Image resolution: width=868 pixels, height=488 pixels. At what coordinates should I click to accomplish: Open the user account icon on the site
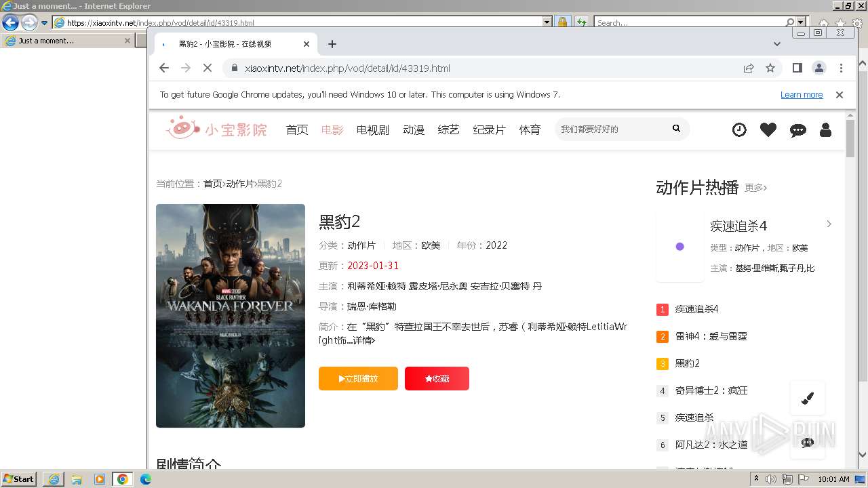point(825,129)
